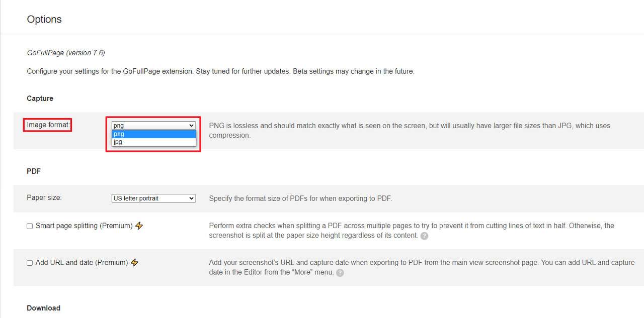Open help icon after Smart page splitting description
Viewport: 644px width, 318px height.
[x=424, y=236]
